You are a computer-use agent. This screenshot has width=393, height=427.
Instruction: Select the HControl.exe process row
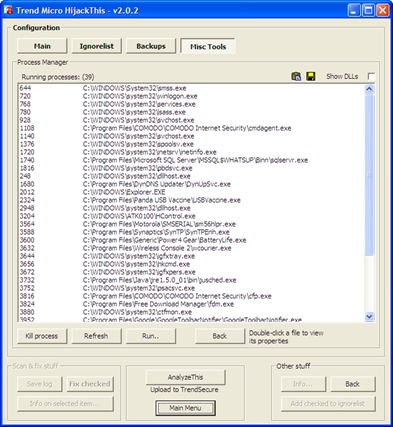(192, 216)
